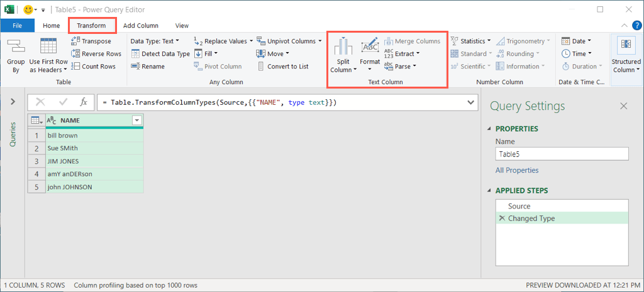Open the ribbon Help button

coord(636,25)
